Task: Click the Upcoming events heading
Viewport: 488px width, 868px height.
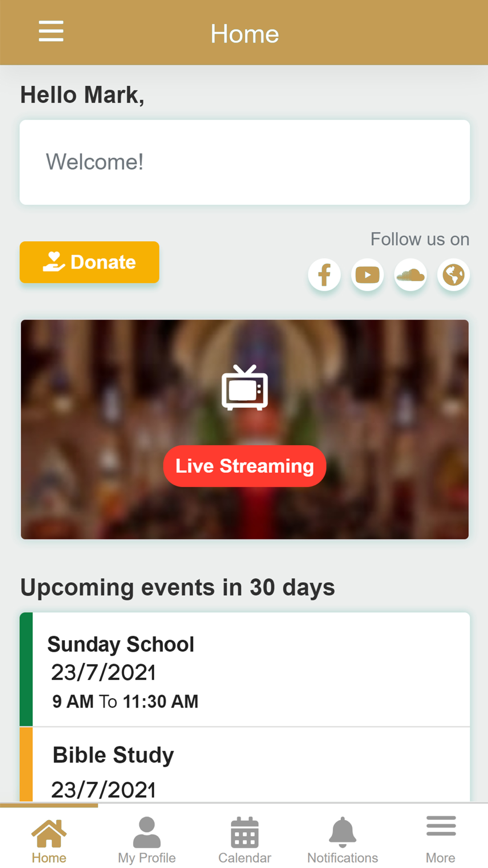Action: coord(177,587)
